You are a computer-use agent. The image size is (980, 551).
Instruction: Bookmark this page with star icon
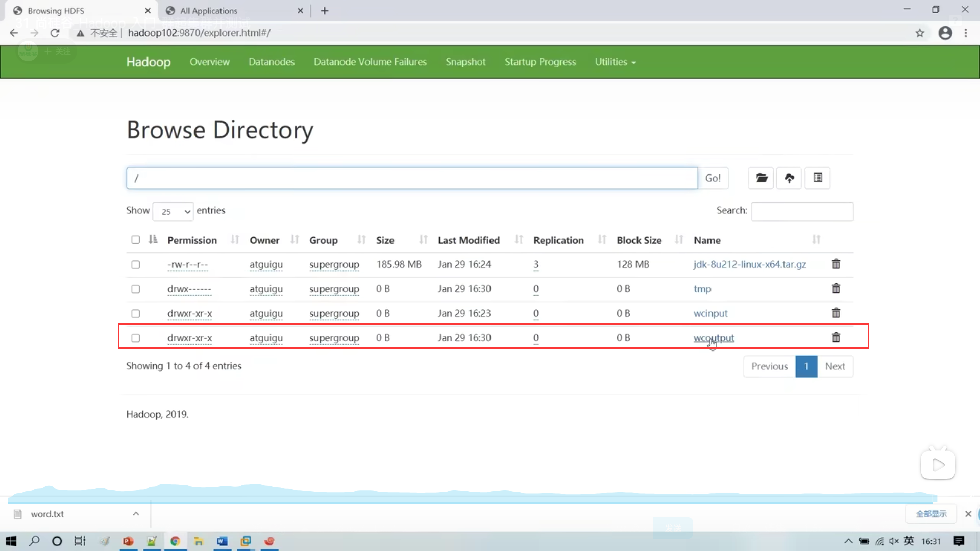920,33
